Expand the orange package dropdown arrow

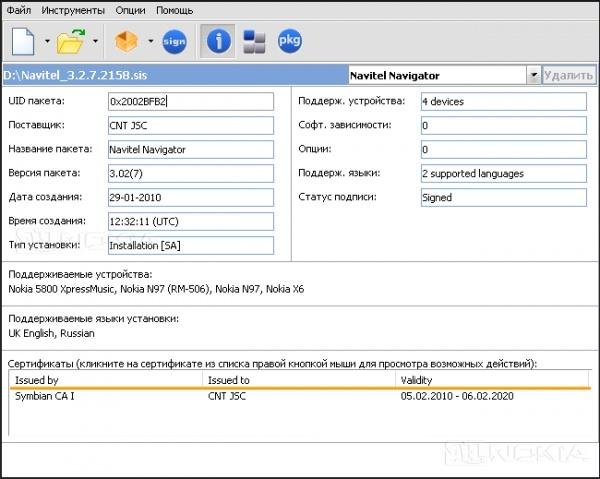[151, 41]
